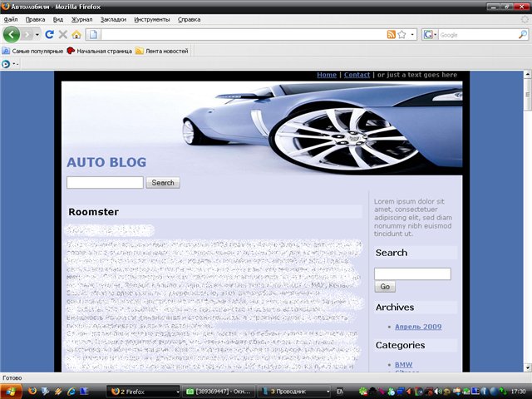Open the Самые популярные bookmark
Viewport: 532px width, 399px height.
click(32, 51)
